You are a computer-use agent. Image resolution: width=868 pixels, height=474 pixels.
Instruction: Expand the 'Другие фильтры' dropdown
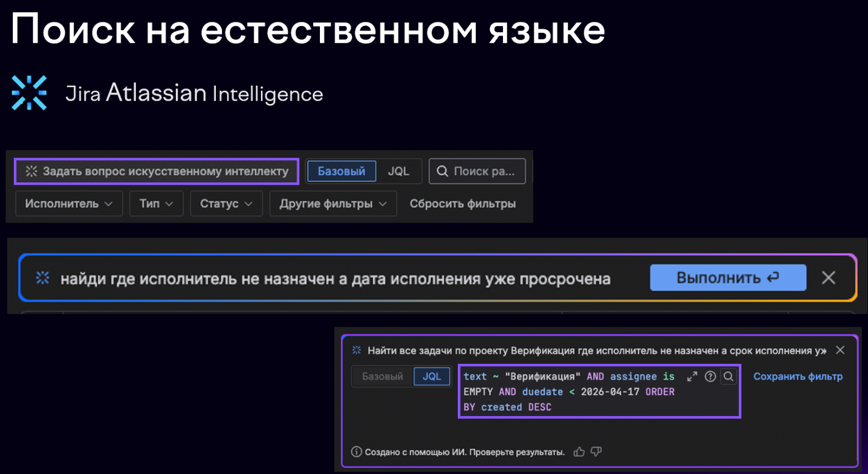333,204
